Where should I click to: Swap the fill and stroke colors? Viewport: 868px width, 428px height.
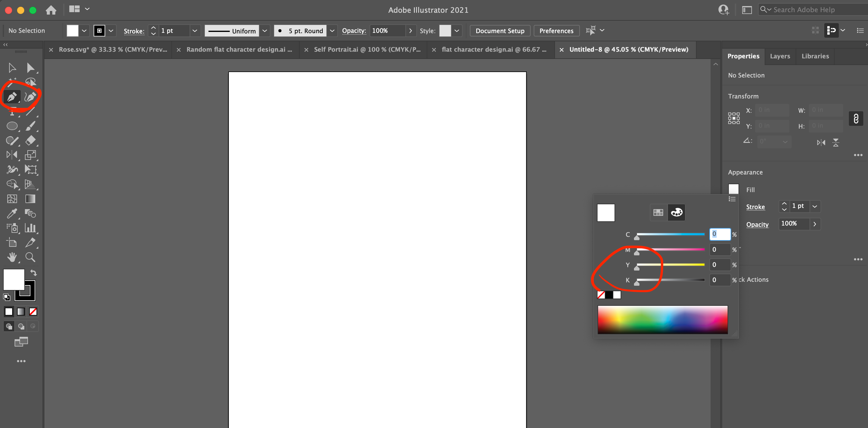pyautogui.click(x=33, y=273)
